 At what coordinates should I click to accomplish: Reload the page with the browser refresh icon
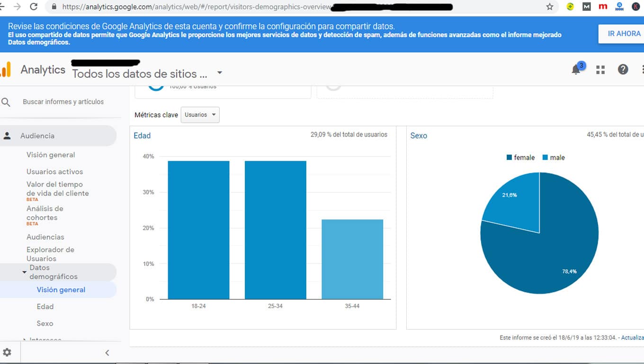[34, 7]
